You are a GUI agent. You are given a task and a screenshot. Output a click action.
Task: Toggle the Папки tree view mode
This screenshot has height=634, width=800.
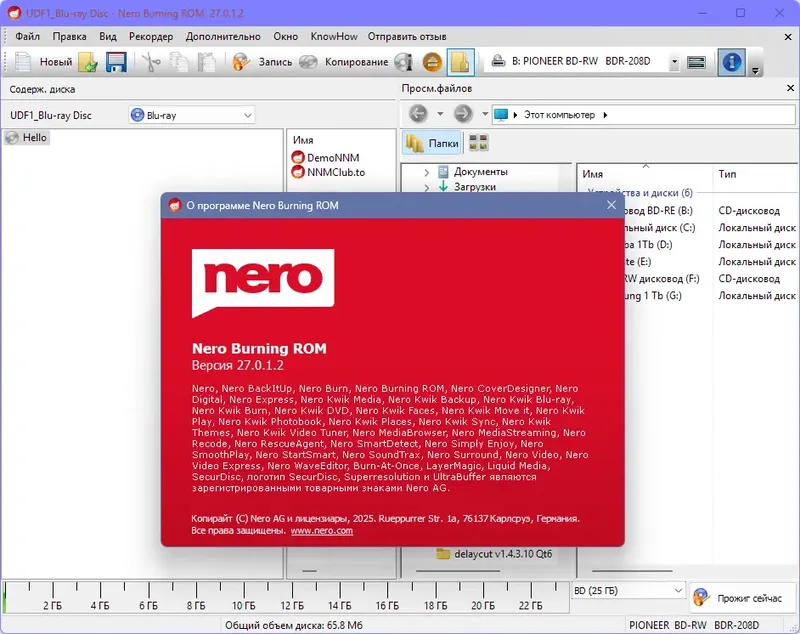[432, 142]
